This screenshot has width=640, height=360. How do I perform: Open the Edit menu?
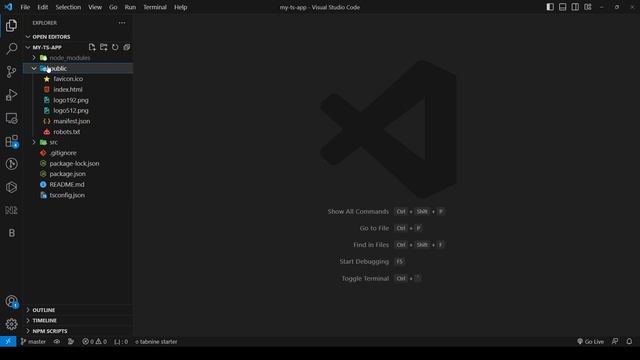pyautogui.click(x=42, y=7)
